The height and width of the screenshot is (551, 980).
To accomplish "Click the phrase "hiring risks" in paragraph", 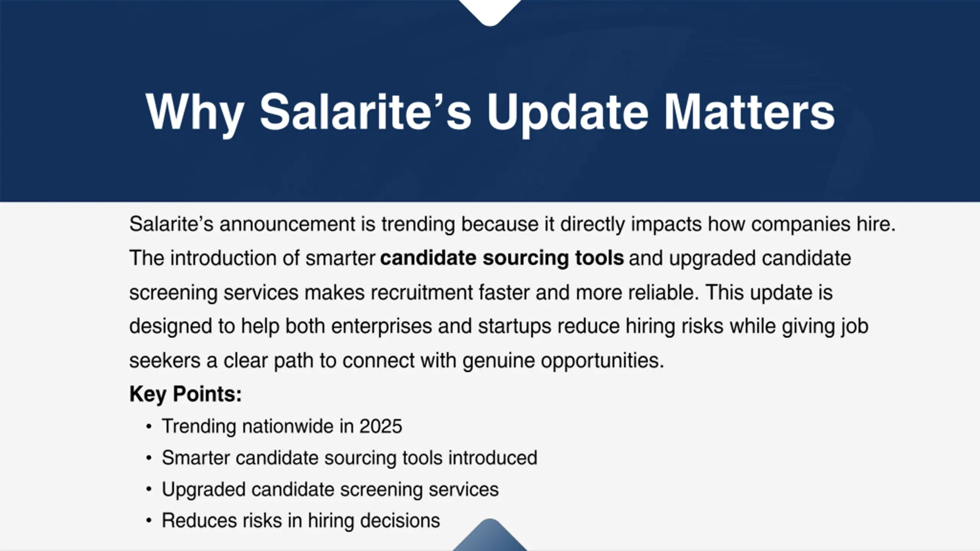I will [x=675, y=326].
